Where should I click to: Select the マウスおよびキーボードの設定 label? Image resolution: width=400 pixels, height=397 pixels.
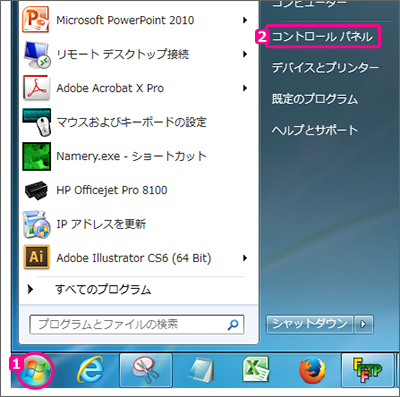pos(132,122)
